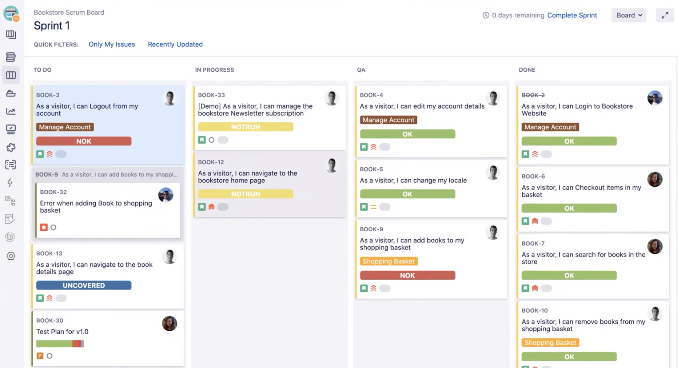Open the Reports chart icon in the sidebar

[x=11, y=112]
